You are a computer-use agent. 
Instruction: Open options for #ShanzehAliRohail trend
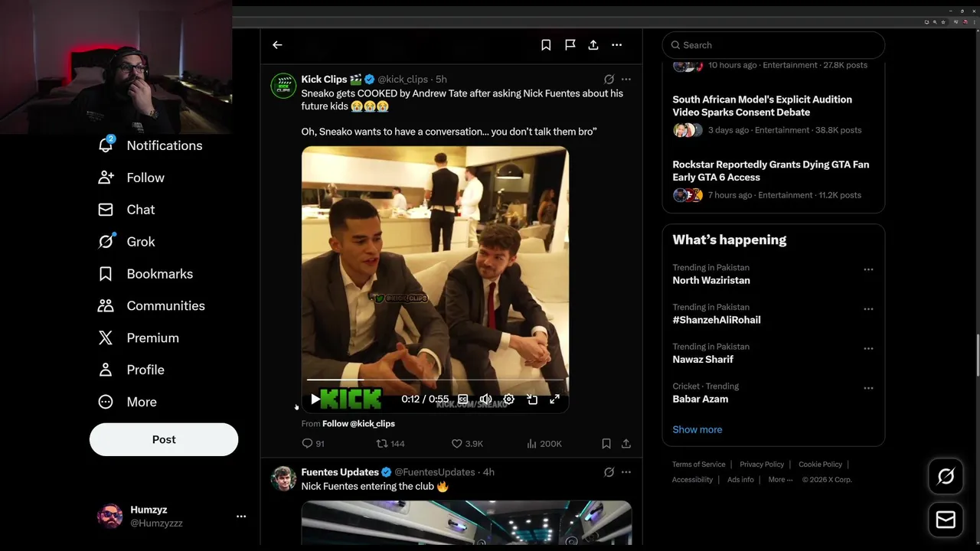tap(868, 309)
